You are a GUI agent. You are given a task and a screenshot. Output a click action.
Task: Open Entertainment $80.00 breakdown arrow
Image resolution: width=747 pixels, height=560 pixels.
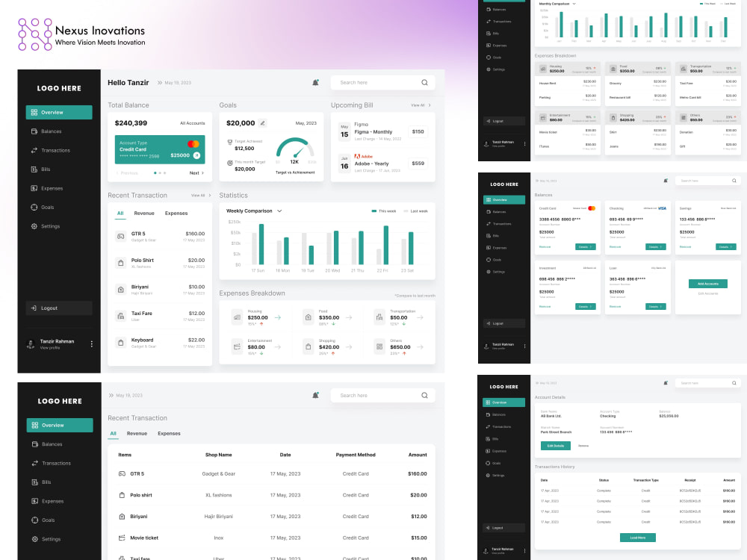278,347
